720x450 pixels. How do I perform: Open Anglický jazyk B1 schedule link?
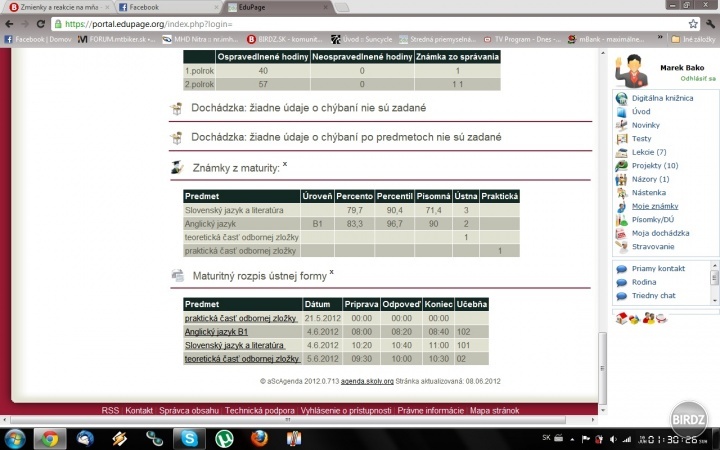click(x=216, y=332)
